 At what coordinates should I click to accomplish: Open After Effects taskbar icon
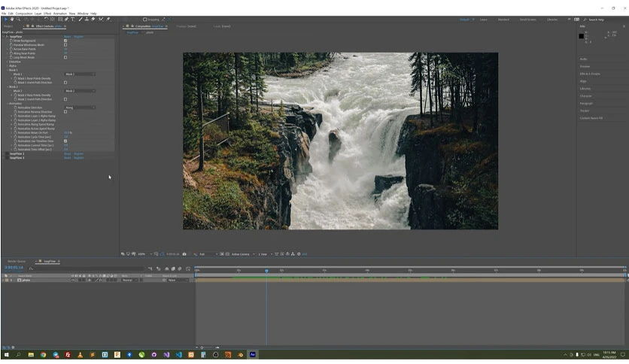pyautogui.click(x=252, y=355)
